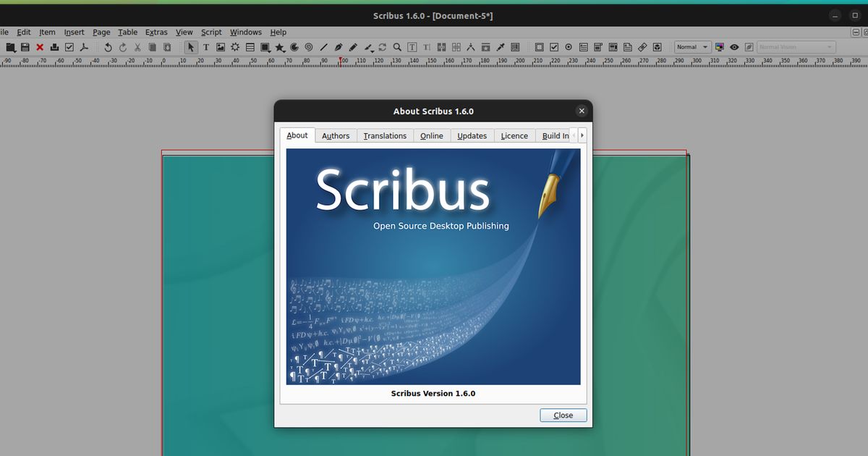Insert a PDF Push Button
Viewport: 868px width, 456px height.
539,47
